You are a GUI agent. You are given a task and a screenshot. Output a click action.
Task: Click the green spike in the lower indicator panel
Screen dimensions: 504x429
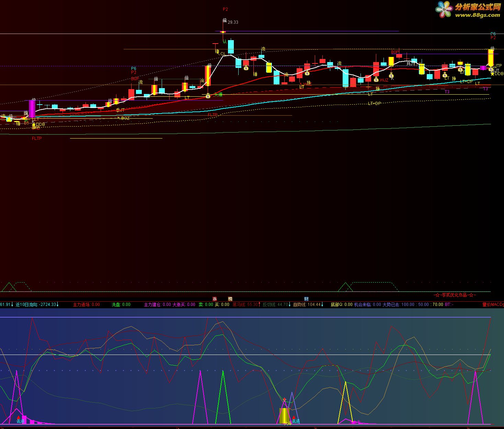coord(223,397)
